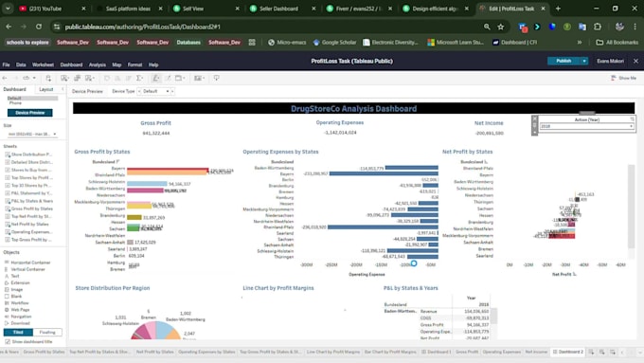The height and width of the screenshot is (363, 644).
Task: Open the Data menu
Action: [x=21, y=65]
